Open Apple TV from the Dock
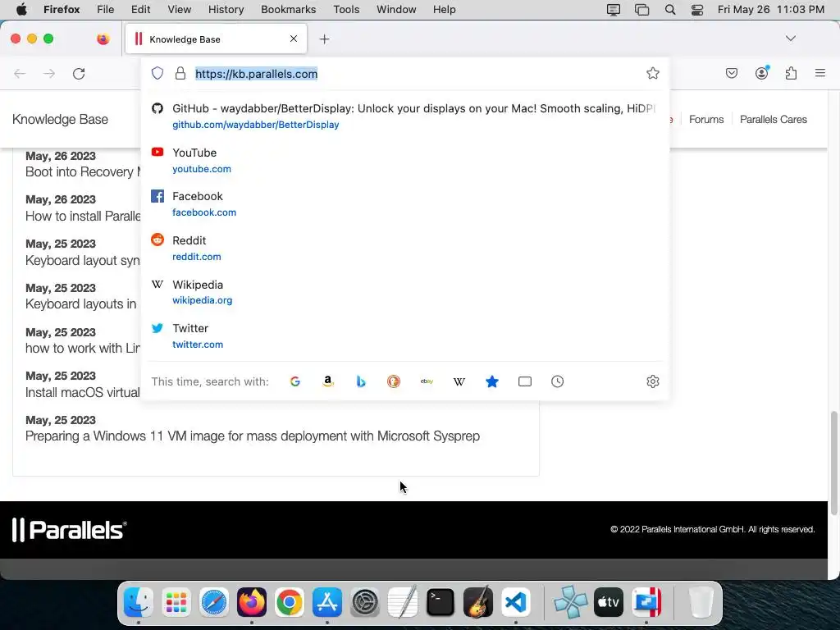 point(609,602)
